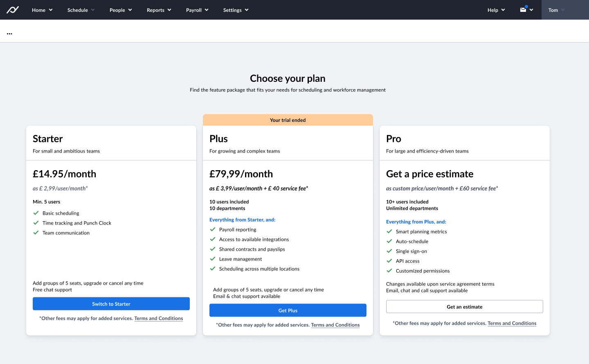589x364 pixels.
Task: Click checkmark beside Shared contracts and payslips
Action: coord(213,249)
